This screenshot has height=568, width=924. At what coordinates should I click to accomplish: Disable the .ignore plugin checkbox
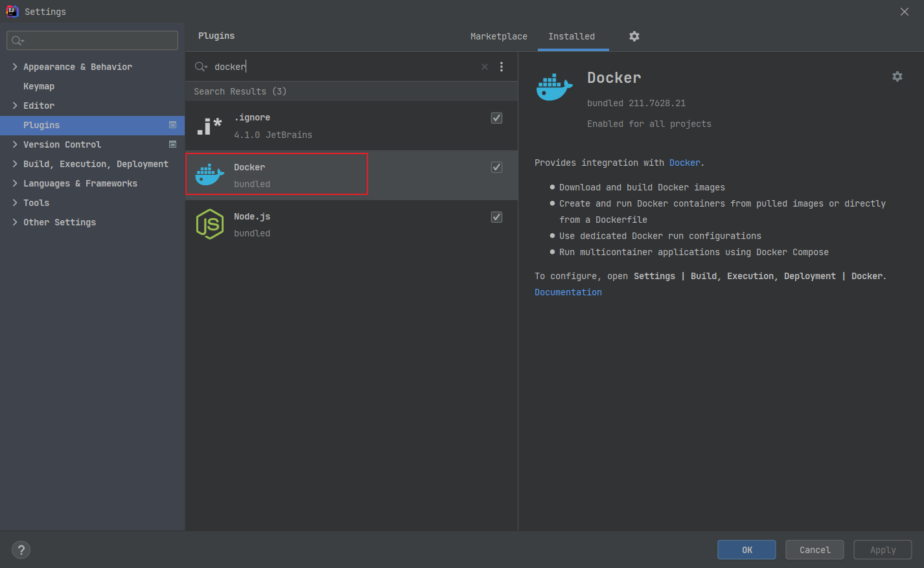coord(497,118)
